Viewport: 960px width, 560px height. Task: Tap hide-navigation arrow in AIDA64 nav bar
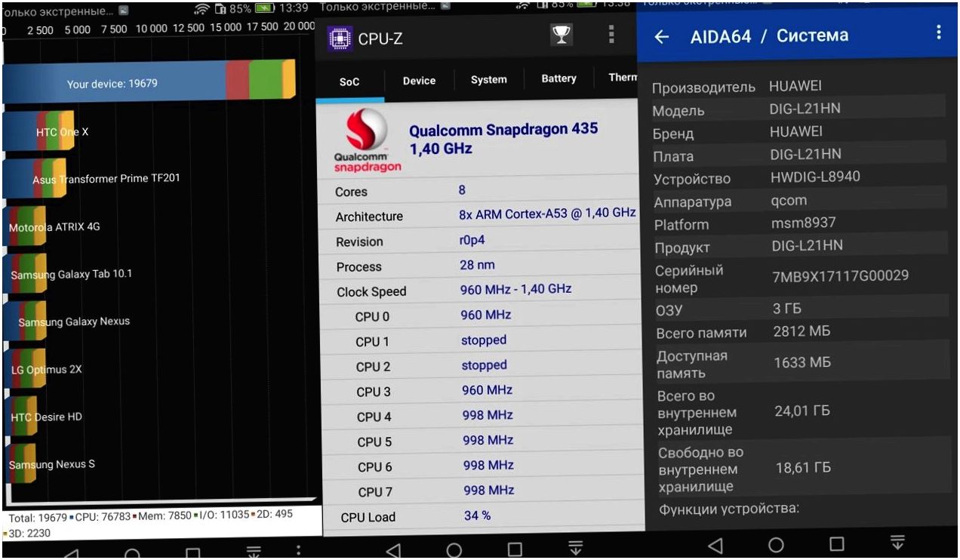897,542
